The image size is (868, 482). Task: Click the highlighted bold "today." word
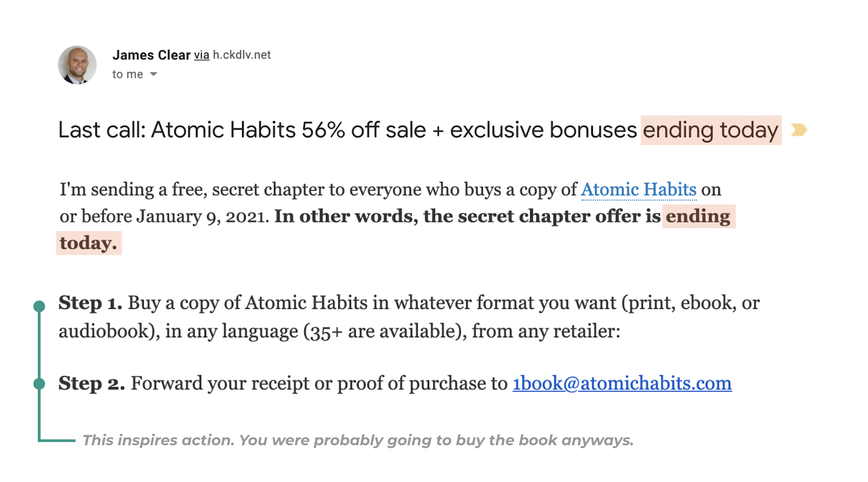pos(88,243)
